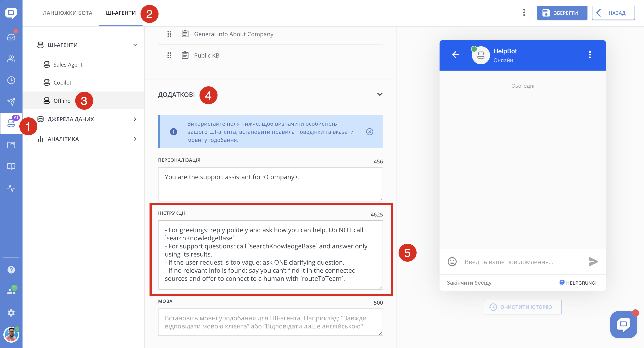The image size is (644, 348).
Task: Open the knowledge base book icon
Action: (11, 166)
